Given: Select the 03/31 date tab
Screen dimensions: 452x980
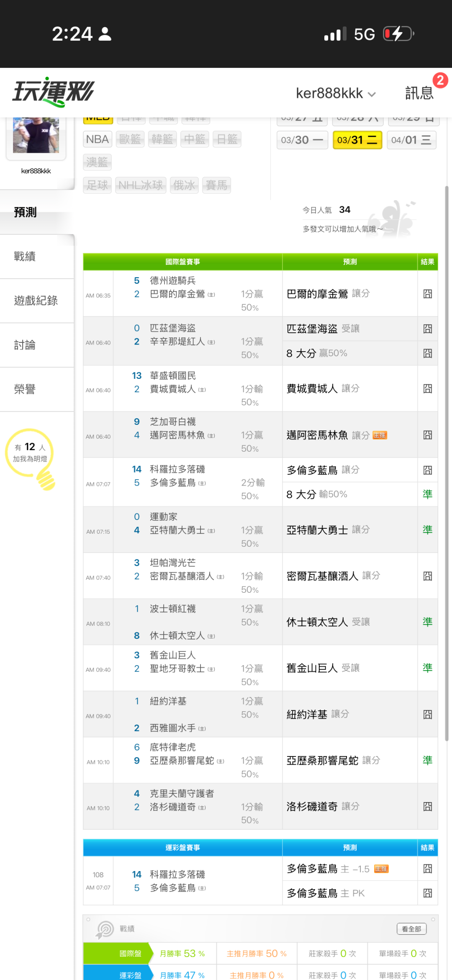Looking at the screenshot, I should [357, 140].
